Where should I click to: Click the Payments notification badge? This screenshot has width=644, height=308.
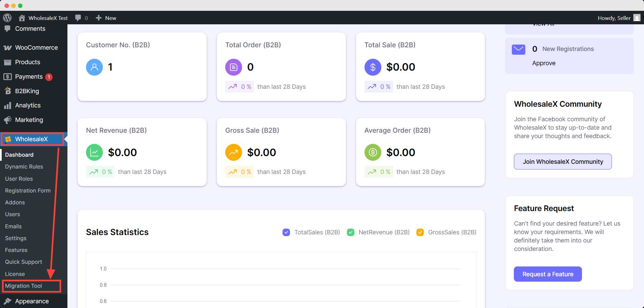pyautogui.click(x=49, y=77)
